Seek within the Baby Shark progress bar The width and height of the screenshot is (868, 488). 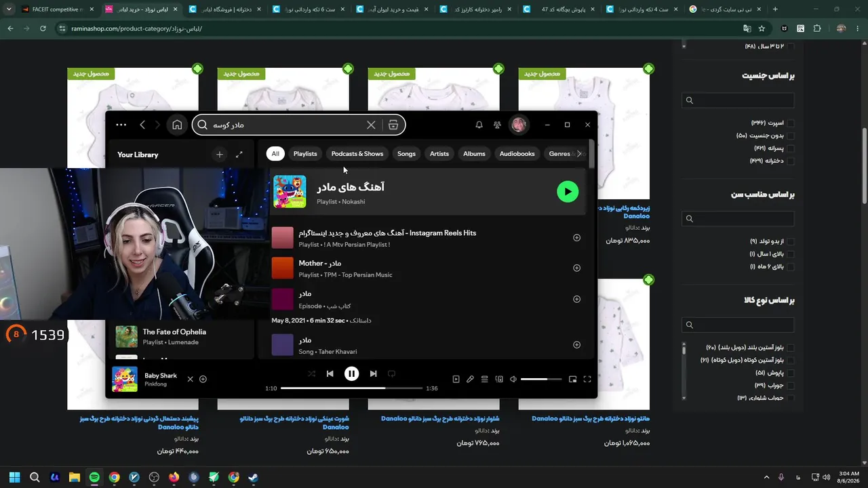pos(351,388)
